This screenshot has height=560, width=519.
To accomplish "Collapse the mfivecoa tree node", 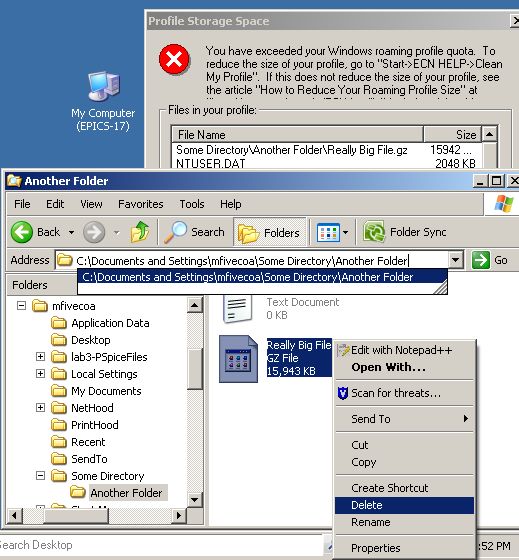I will click(21, 306).
